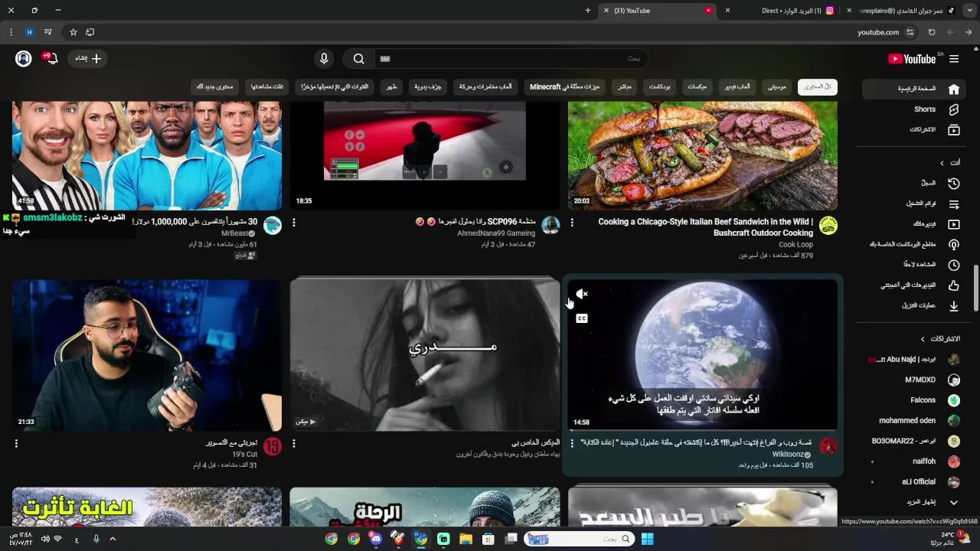Select the 'ألعاب مغامرات وحركة' filter chip

(485, 87)
